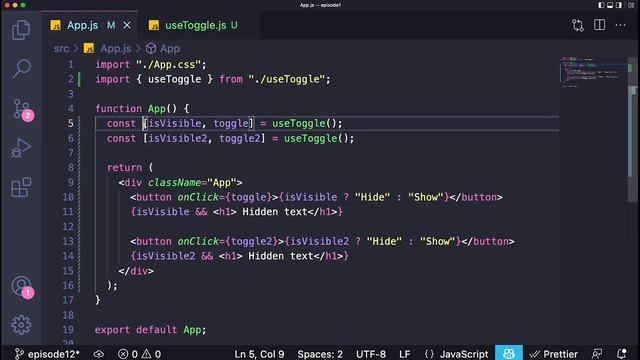Viewport: 640px width, 360px height.
Task: Open the Explorer view in activity bar
Action: pos(21,30)
